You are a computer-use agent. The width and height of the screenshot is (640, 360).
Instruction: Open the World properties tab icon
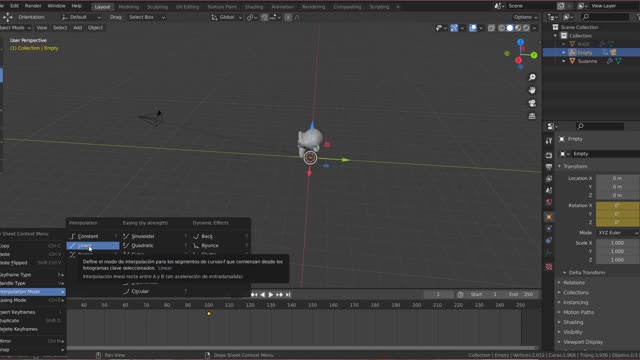[549, 202]
